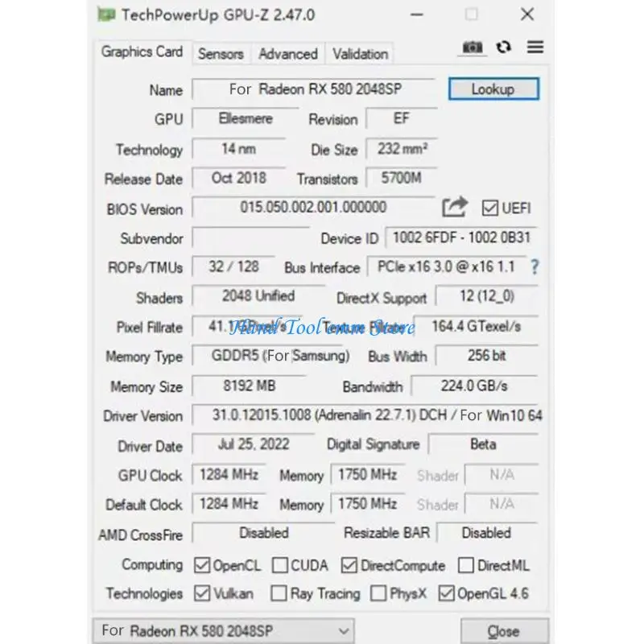This screenshot has width=644, height=644.
Task: Open the Validation tab
Action: point(360,54)
